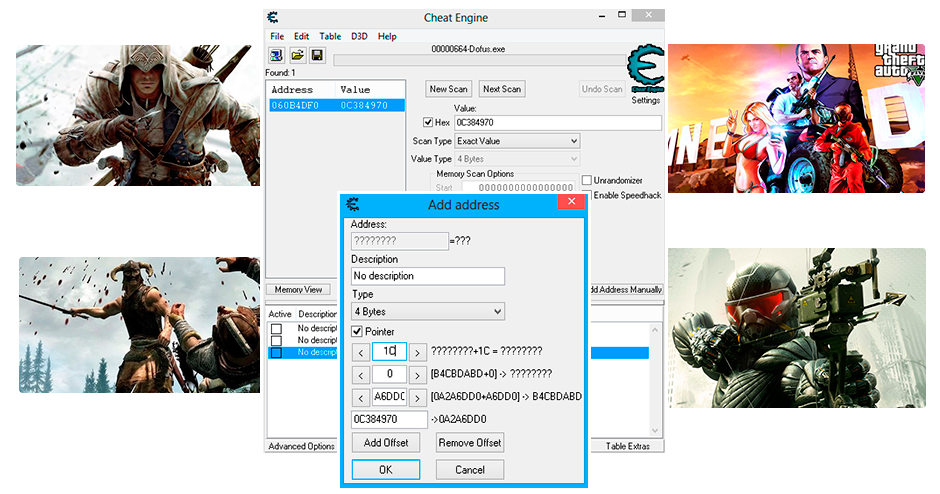Tick the first address list Active checkbox
This screenshot has height=494, width=940.
pos(276,329)
